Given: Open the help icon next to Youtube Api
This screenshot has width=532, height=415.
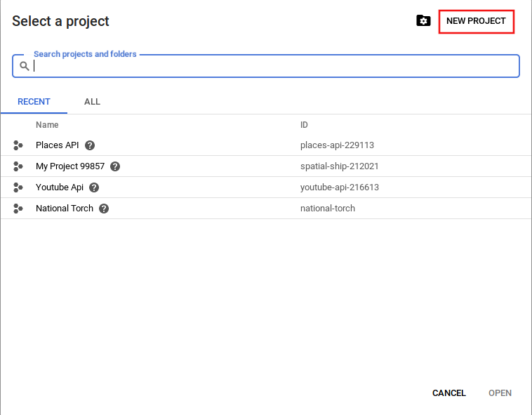Looking at the screenshot, I should 94,187.
